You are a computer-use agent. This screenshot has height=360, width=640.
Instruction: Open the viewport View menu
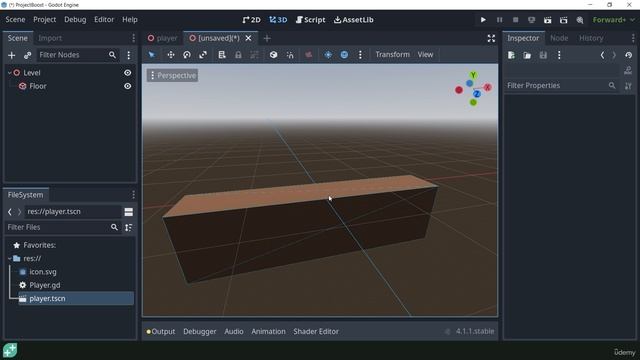(425, 54)
